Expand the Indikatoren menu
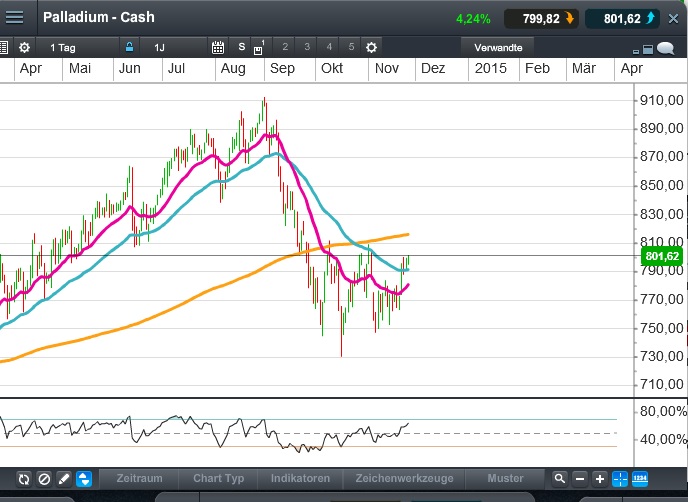Viewport: 688px width, 502px height. (x=300, y=479)
